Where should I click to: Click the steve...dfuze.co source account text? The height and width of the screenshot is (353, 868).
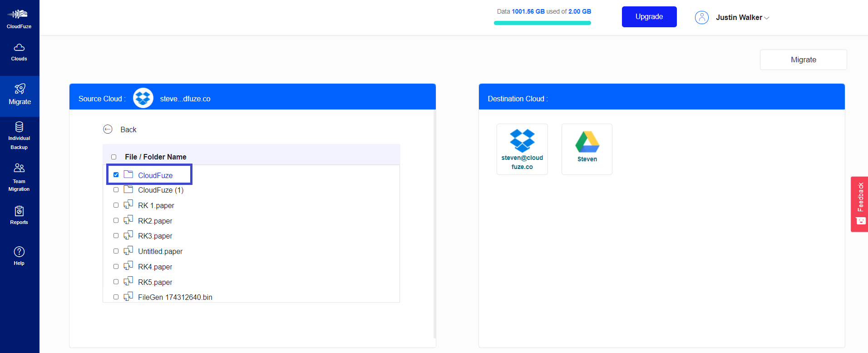pos(185,99)
